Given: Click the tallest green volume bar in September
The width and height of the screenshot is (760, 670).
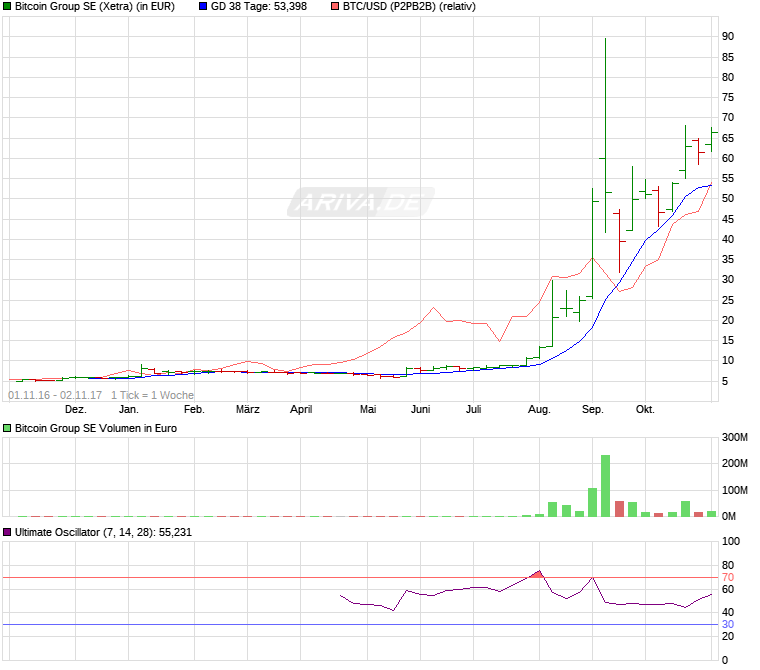Looking at the screenshot, I should [605, 486].
